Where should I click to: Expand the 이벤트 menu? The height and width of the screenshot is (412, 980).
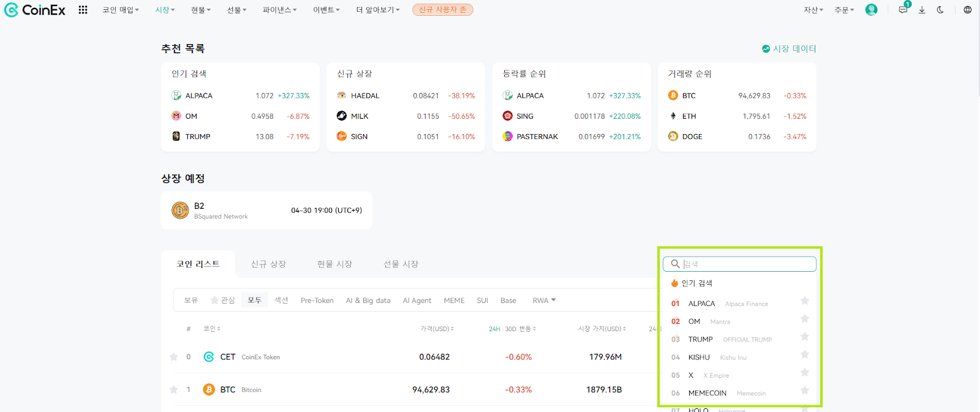point(326,10)
